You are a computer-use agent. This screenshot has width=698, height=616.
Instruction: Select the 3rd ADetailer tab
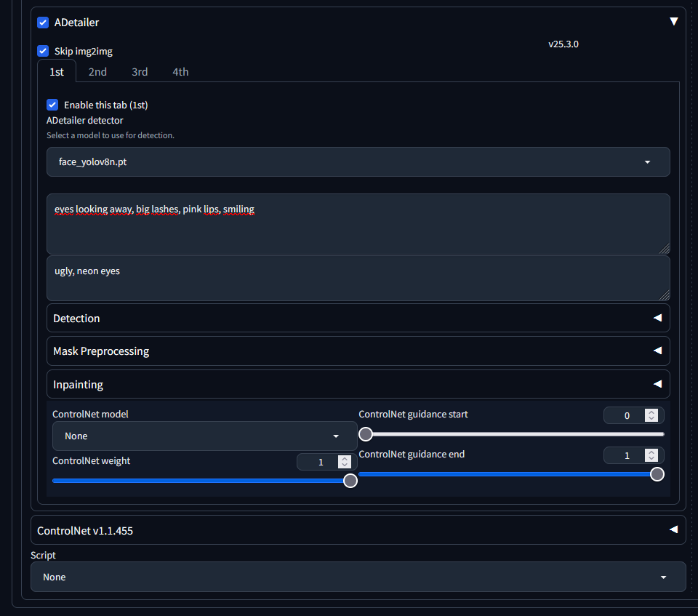click(x=140, y=71)
